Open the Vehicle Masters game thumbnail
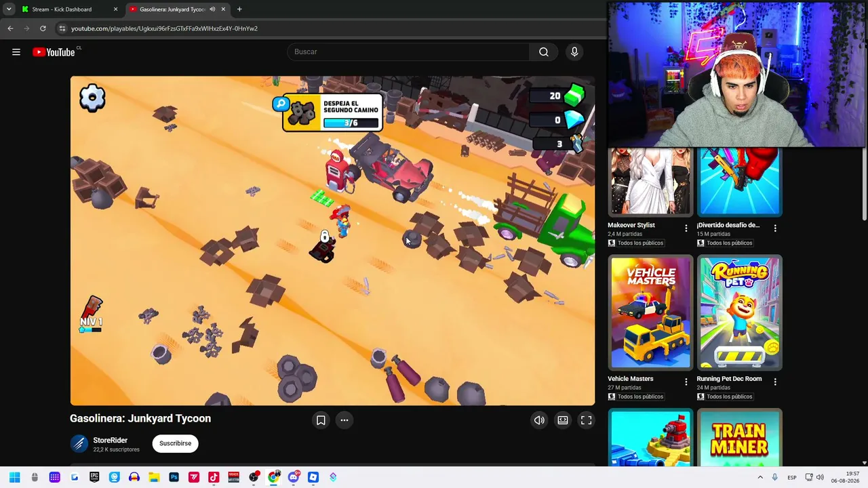This screenshot has width=868, height=488. pyautogui.click(x=650, y=312)
